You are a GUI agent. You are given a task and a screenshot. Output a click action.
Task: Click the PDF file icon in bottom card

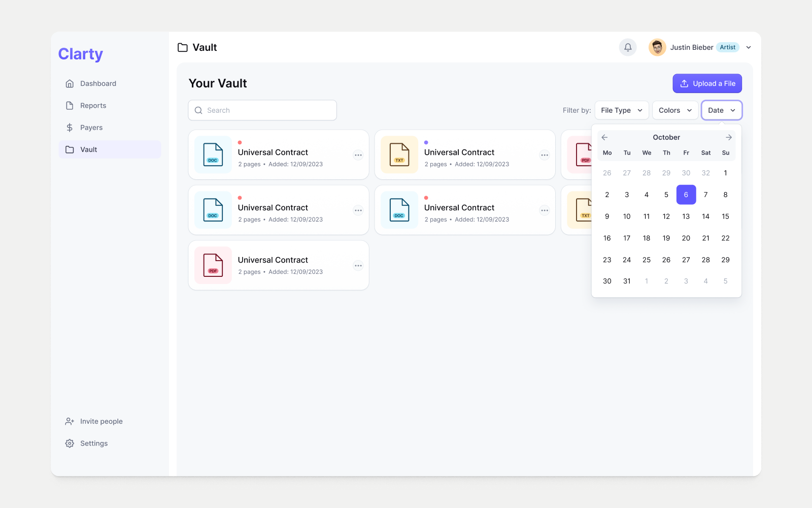[213, 265]
